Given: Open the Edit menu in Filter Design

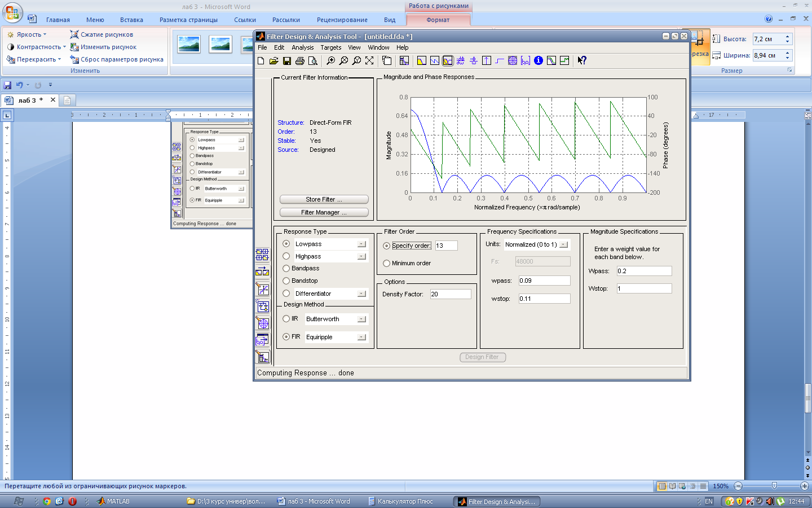Looking at the screenshot, I should click(x=279, y=47).
